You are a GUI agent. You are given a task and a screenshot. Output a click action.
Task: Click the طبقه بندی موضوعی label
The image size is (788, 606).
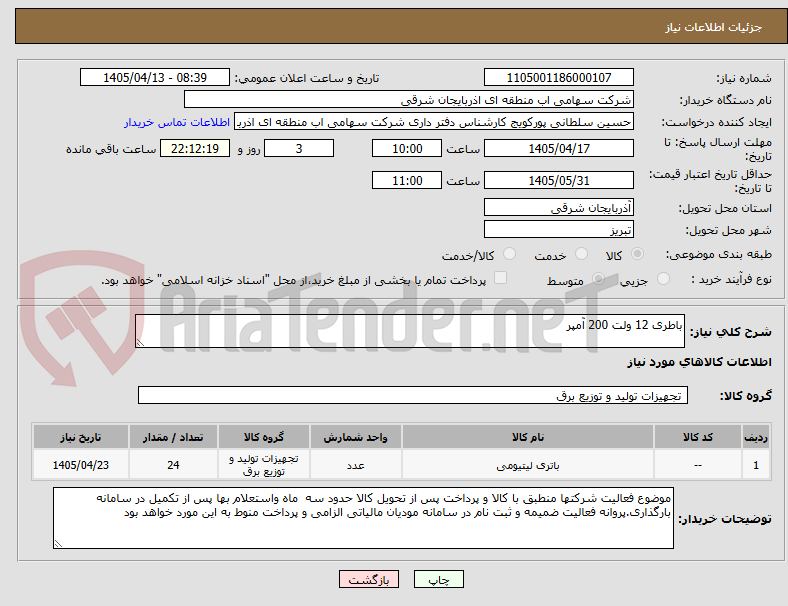pos(719,254)
